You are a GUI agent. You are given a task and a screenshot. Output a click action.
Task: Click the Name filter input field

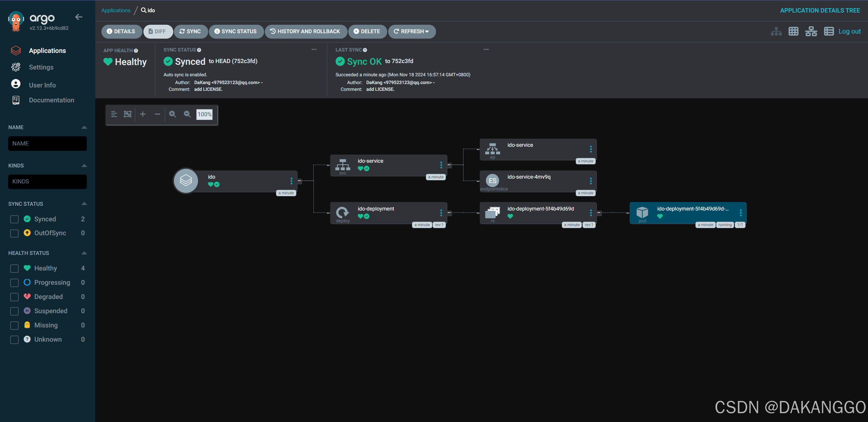click(x=47, y=143)
